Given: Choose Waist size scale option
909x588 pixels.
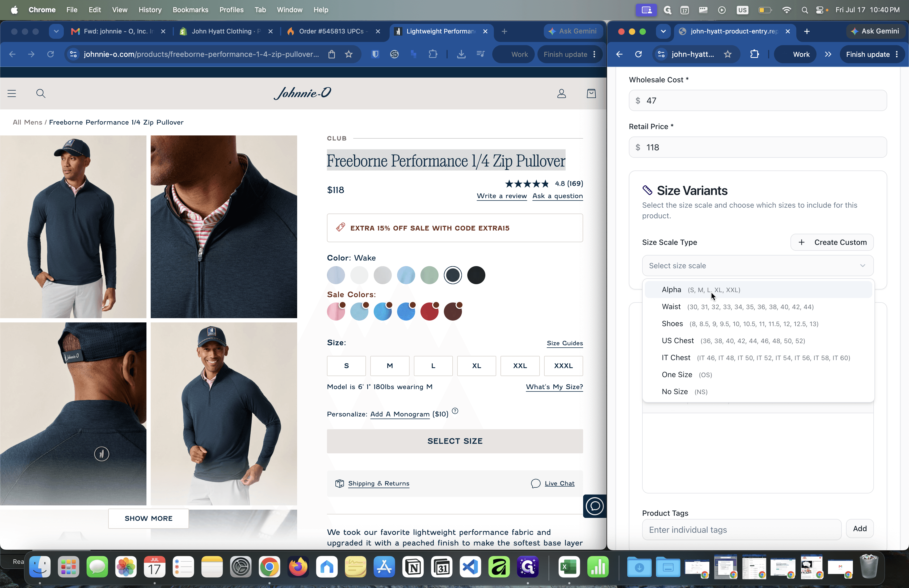Looking at the screenshot, I should (759, 307).
